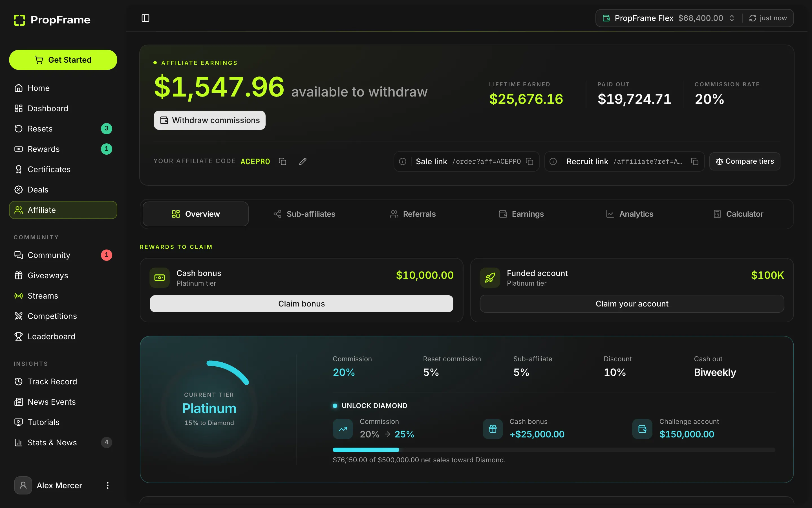Open Giveaways in the sidebar
This screenshot has width=812, height=508.
pyautogui.click(x=63, y=275)
